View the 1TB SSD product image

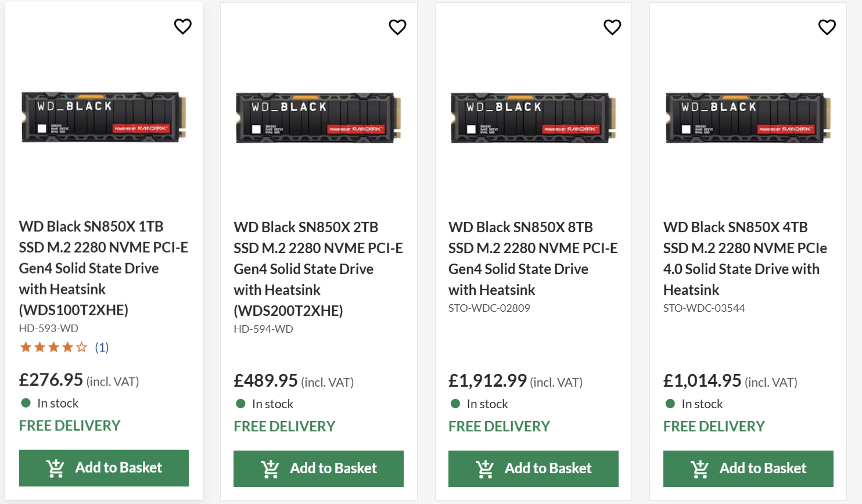click(x=104, y=117)
